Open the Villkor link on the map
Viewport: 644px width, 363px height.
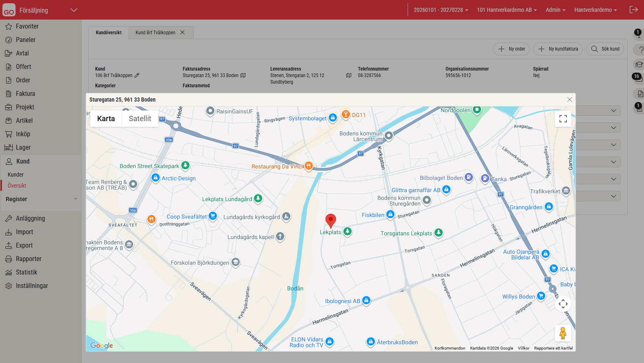(524, 348)
